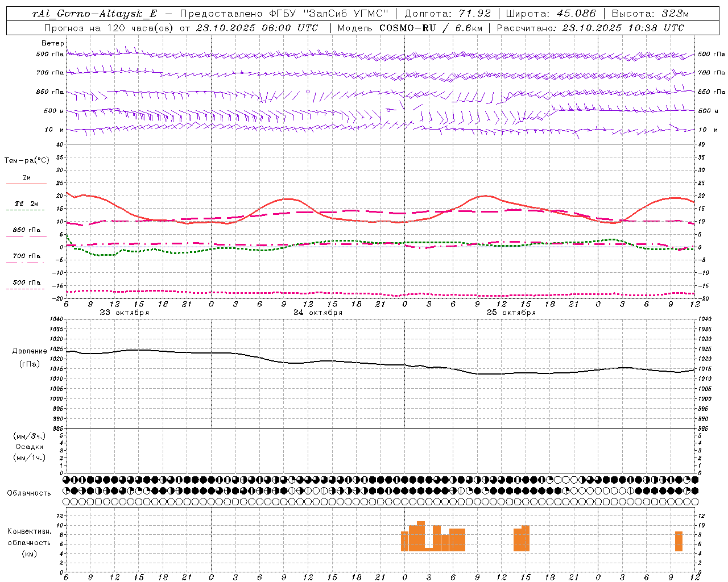The width and height of the screenshot is (728, 582).
Task: Click the (км) unit under convective cloud label
Action: click(x=29, y=554)
